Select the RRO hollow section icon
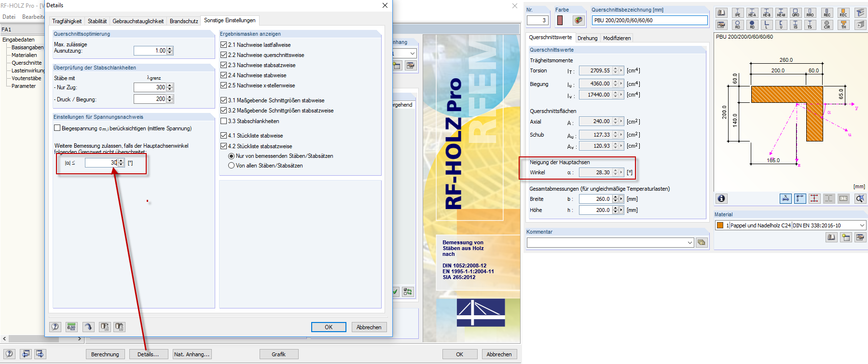Screen dimensions: 868x364 [x=810, y=13]
